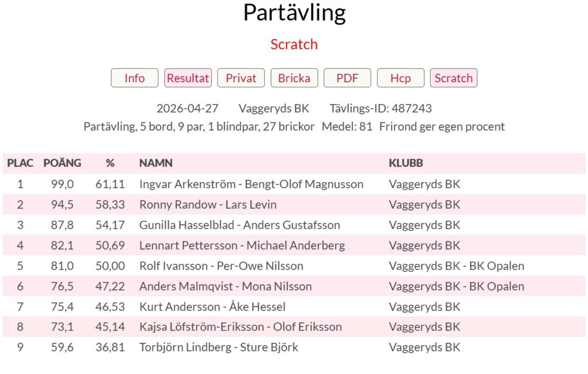Open the Bricka button
Viewport: 588px width, 374px height.
[294, 78]
